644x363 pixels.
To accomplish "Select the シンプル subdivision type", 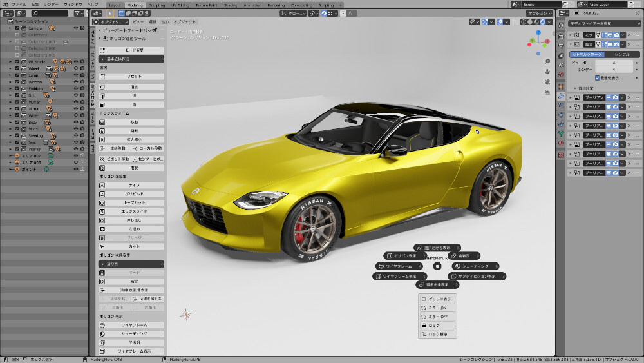I will click(x=622, y=54).
